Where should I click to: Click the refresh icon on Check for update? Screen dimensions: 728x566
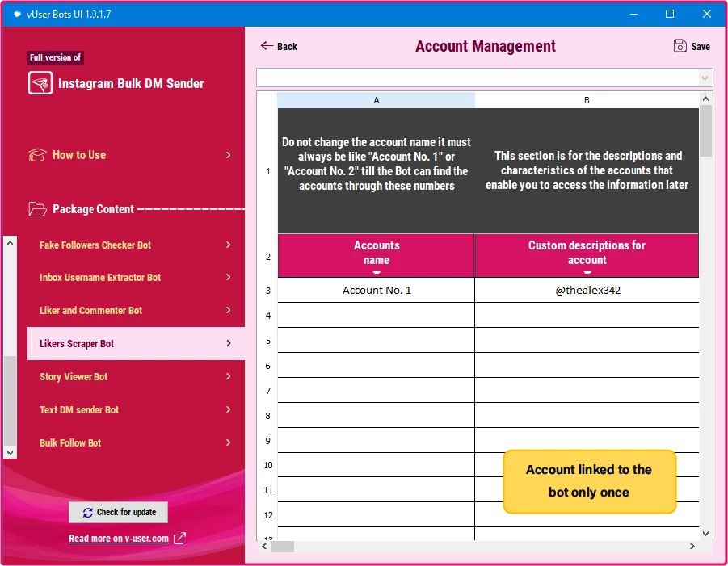point(88,513)
